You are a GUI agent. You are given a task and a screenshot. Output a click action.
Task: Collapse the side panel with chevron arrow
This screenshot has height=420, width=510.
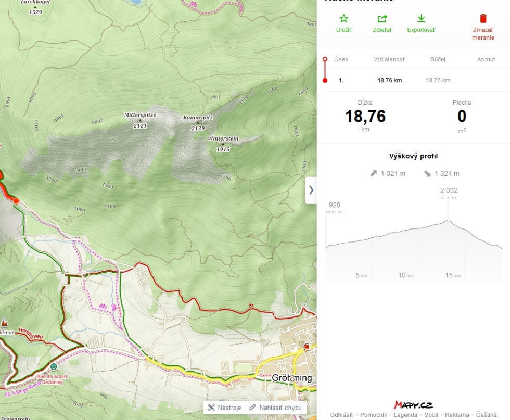311,190
